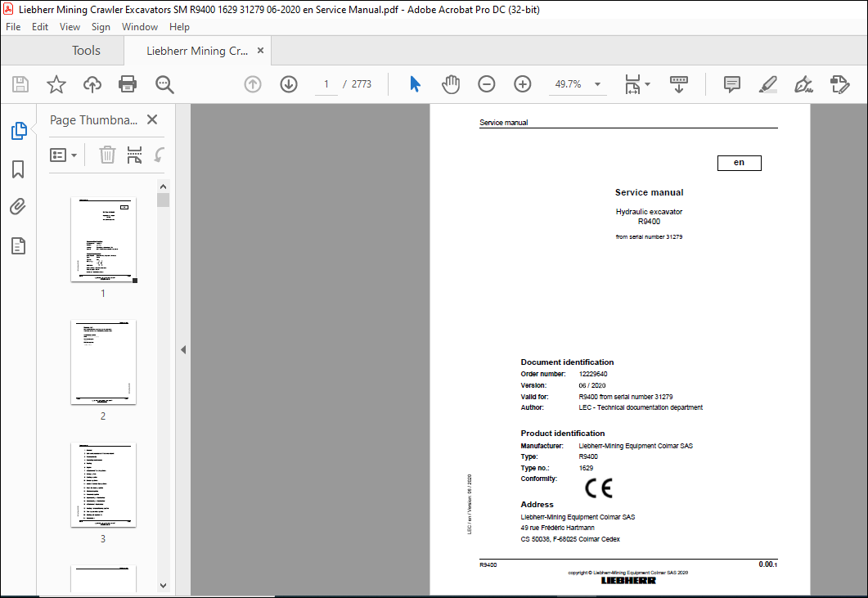Select page 1 thumbnail
Image resolution: width=868 pixels, height=598 pixels.
(x=104, y=239)
